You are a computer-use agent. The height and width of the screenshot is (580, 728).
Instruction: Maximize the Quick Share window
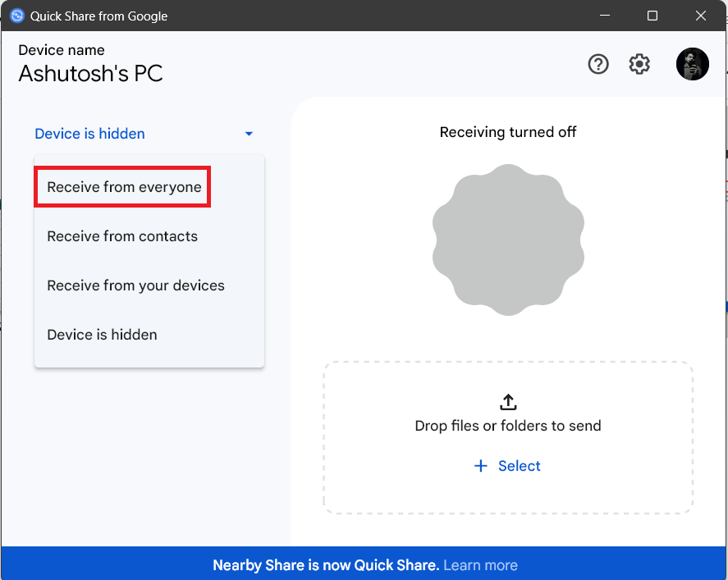click(x=652, y=16)
